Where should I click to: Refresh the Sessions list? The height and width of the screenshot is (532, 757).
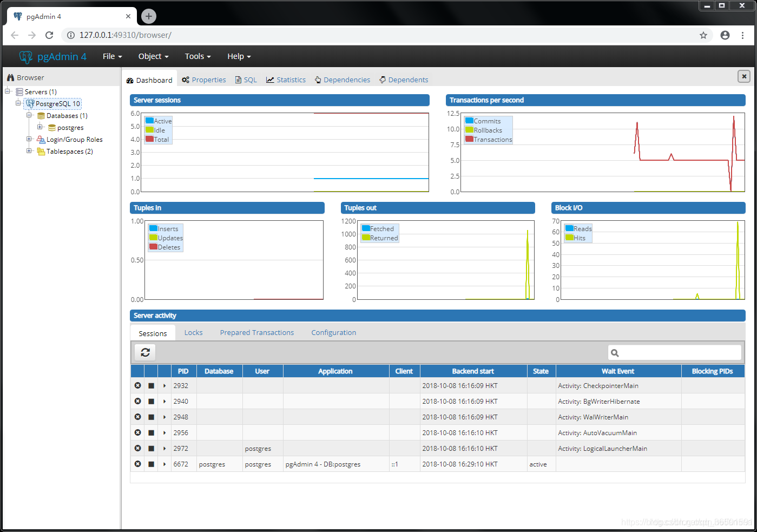[144, 352]
